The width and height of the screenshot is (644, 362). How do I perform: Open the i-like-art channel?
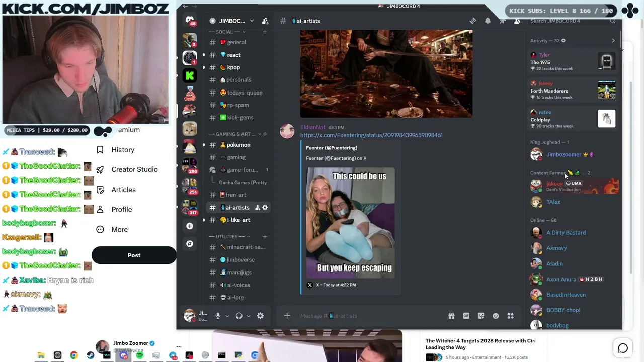[239, 220]
